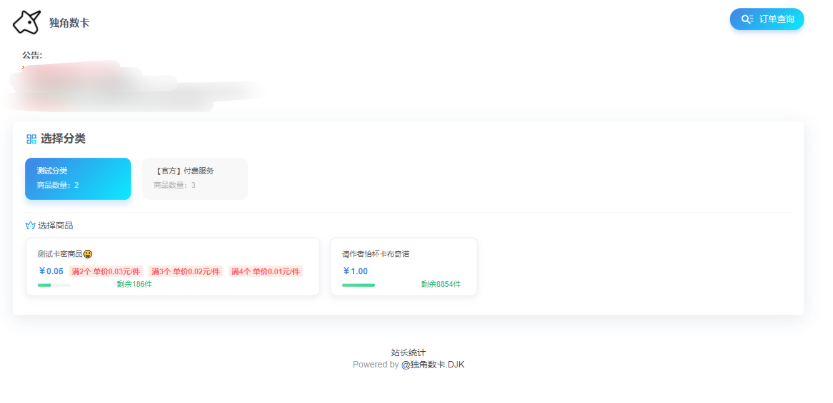Click the crown icon beside 选择商品
The width and height of the screenshot is (833, 403).
(x=30, y=225)
